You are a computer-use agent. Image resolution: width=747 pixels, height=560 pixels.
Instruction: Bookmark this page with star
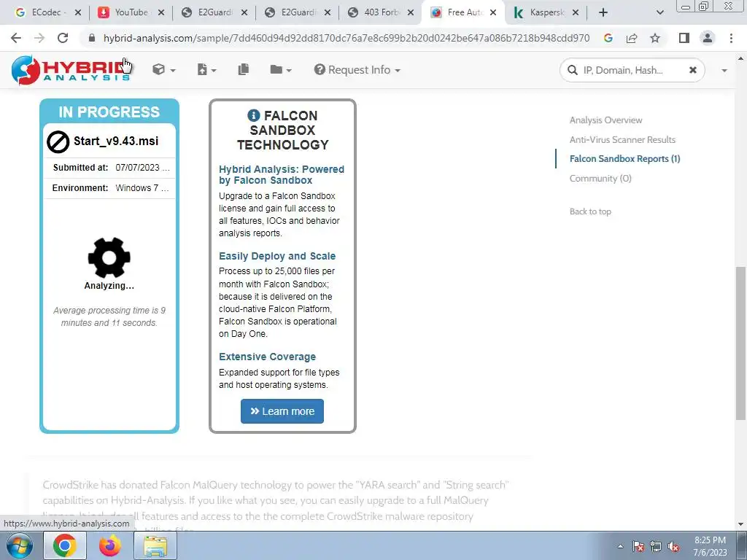click(x=655, y=38)
